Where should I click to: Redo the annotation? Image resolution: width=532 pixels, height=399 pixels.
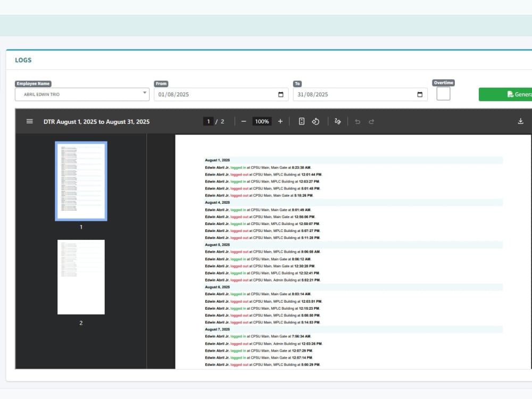coord(371,121)
